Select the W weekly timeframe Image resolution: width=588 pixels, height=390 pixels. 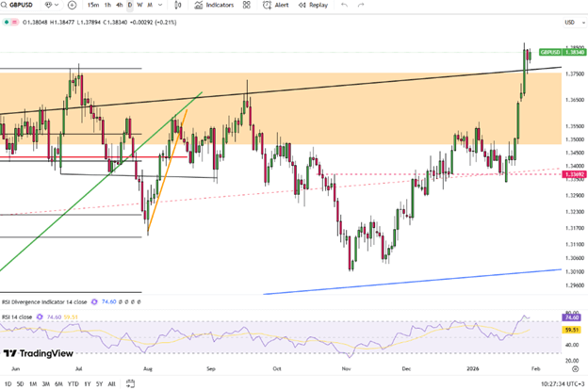[x=140, y=6]
